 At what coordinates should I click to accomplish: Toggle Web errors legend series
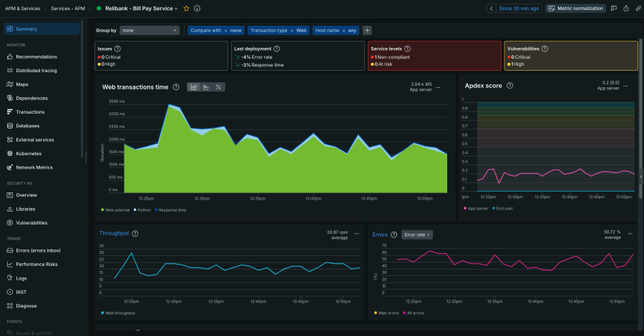pyautogui.click(x=386, y=313)
